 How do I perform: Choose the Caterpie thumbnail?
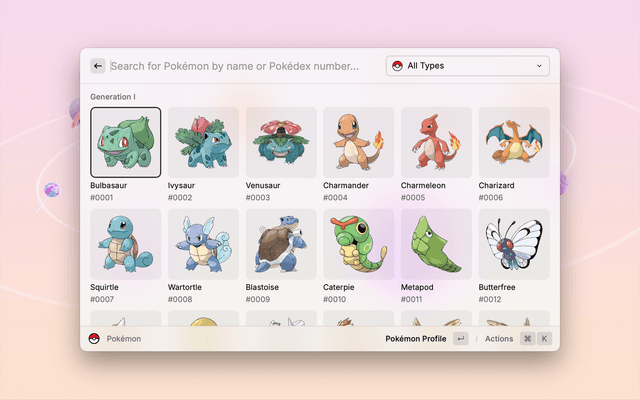[x=359, y=244]
